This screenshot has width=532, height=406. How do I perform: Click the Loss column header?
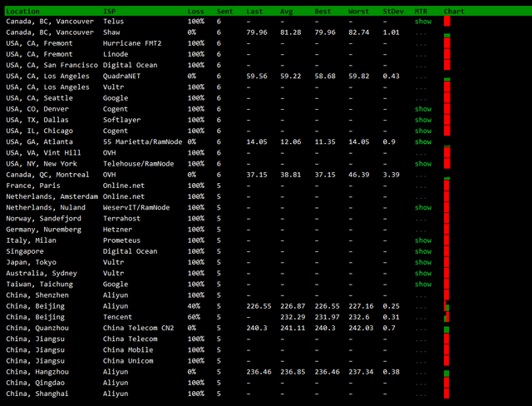(x=196, y=11)
